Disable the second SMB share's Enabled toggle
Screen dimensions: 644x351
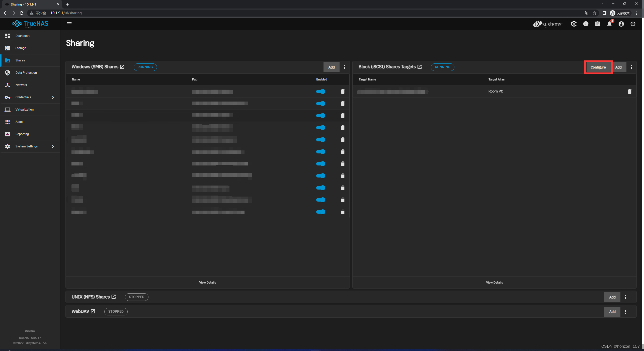click(x=321, y=104)
